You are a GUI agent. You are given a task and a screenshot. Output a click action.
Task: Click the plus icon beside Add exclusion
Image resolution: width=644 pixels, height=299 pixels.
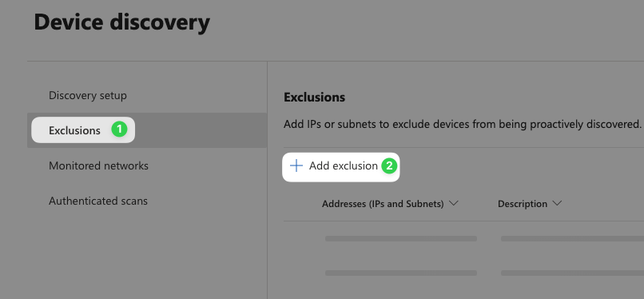(x=296, y=166)
